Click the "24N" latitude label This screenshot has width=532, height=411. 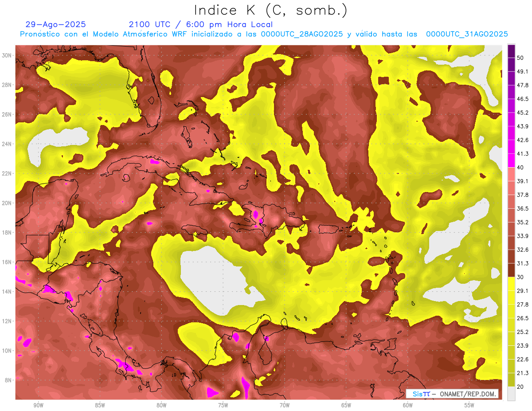click(x=8, y=144)
